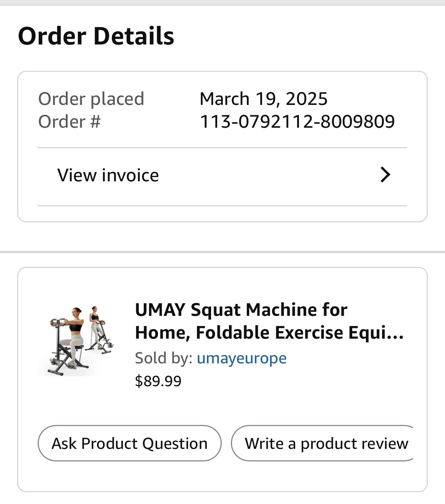This screenshot has height=504, width=445.
Task: Visit seller page for umayeurope
Action: point(242,357)
